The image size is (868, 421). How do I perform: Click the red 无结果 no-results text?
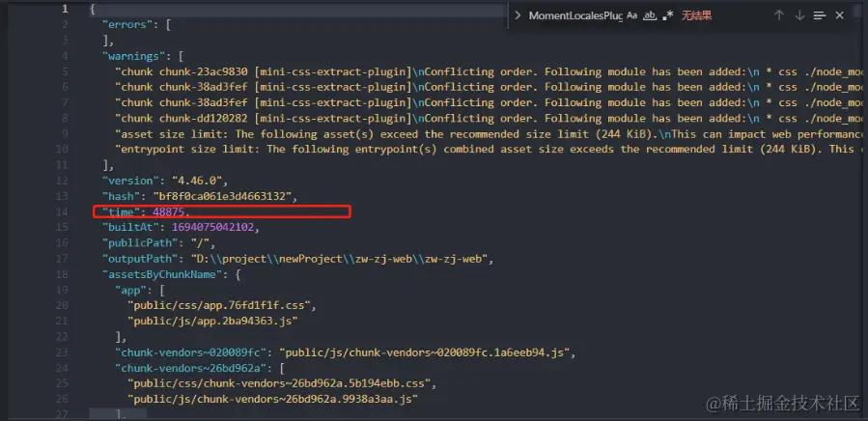click(696, 15)
